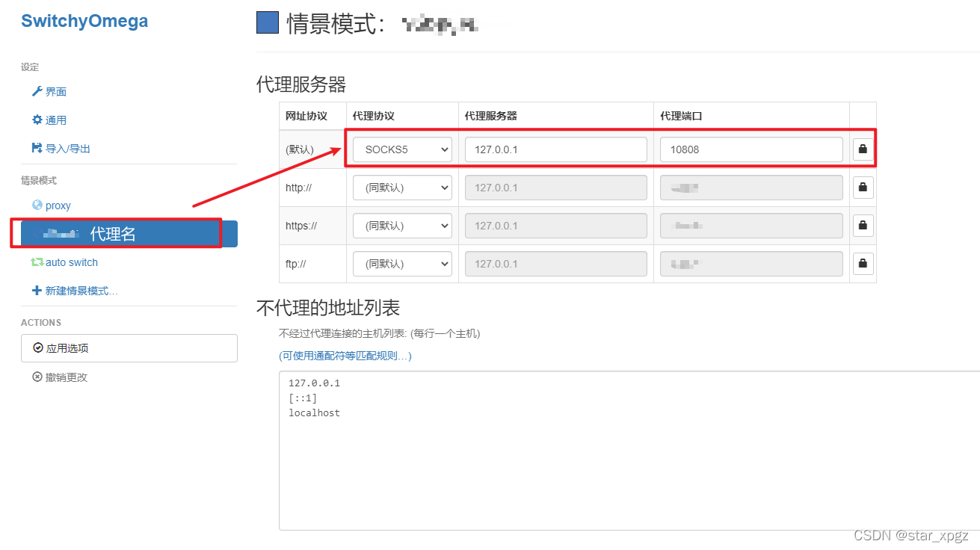Select the blurred profile labeled 代理名
The width and height of the screenshot is (980, 550).
coord(129,234)
